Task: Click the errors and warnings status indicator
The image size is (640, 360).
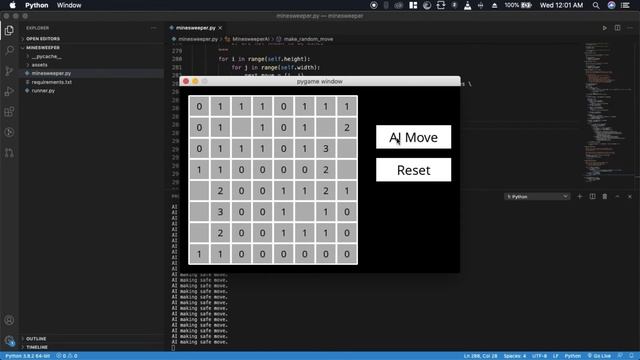Action: pyautogui.click(x=67, y=356)
